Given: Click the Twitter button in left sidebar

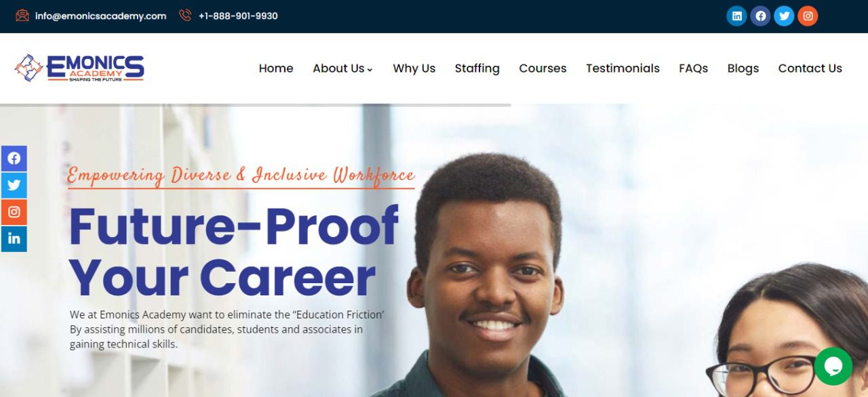Looking at the screenshot, I should point(14,185).
